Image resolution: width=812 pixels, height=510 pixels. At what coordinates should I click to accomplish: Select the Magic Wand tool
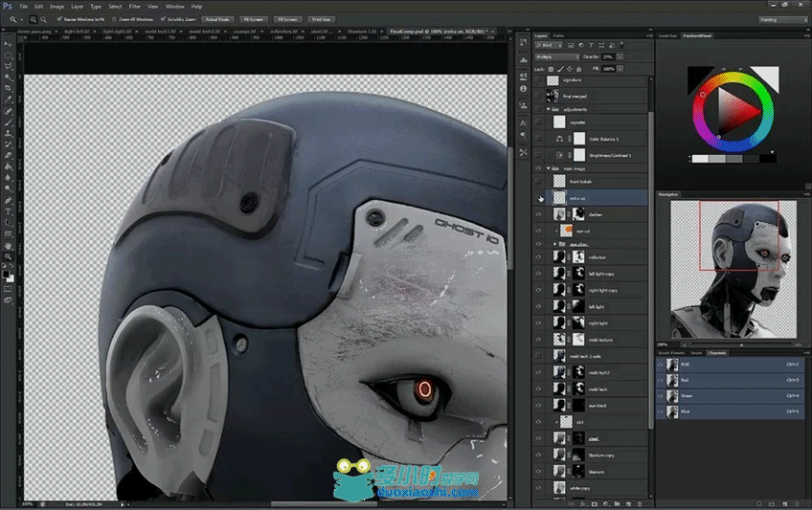point(8,78)
